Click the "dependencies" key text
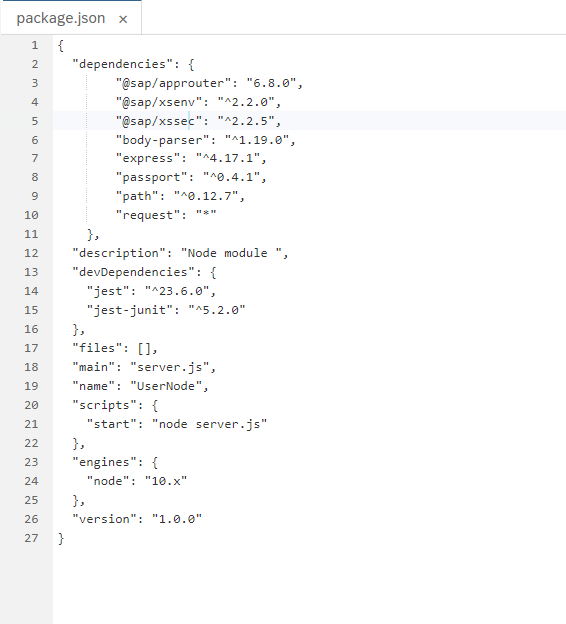 [x=123, y=64]
